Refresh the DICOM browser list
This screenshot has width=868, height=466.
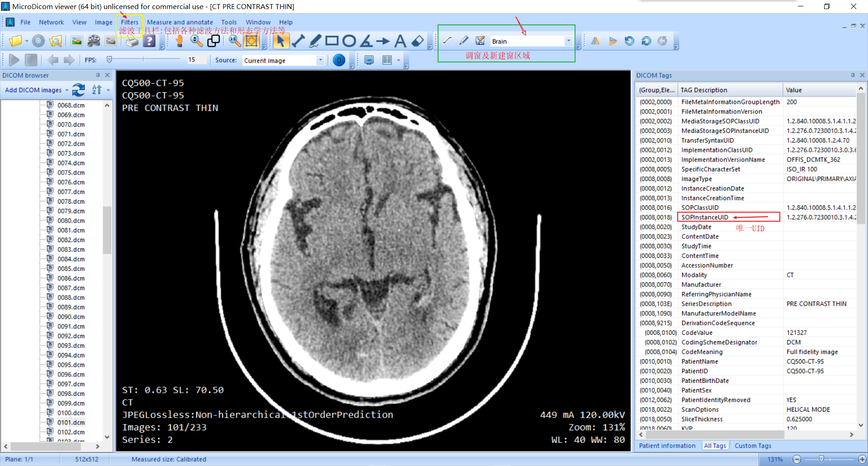[x=78, y=90]
